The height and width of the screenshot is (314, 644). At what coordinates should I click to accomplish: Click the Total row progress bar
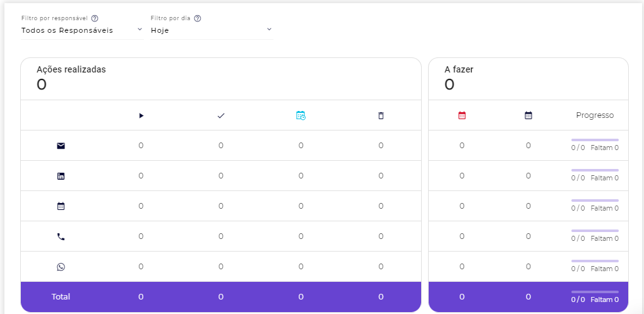point(595,292)
